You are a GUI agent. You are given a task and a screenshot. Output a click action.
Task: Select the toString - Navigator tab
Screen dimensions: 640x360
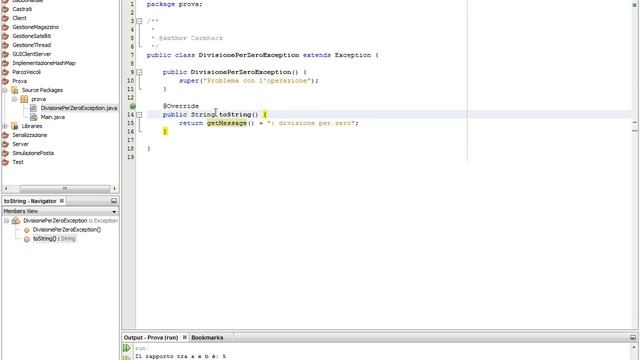click(30, 201)
